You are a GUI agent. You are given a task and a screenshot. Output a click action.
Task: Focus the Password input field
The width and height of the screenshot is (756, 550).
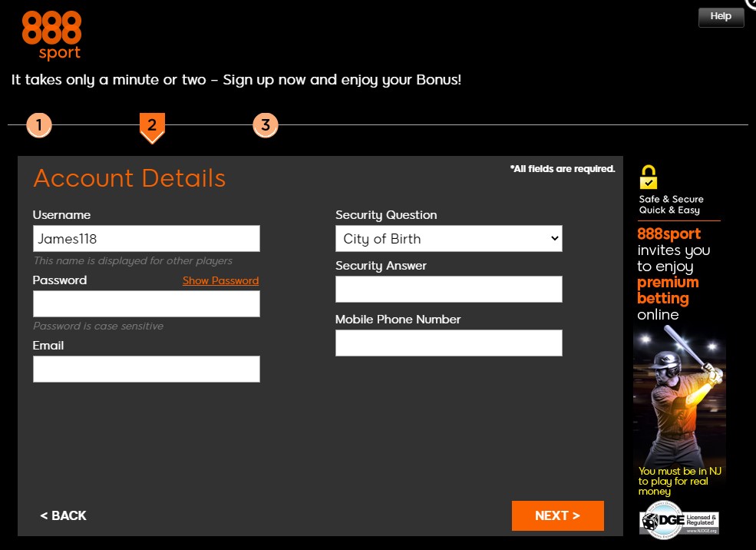pos(147,304)
